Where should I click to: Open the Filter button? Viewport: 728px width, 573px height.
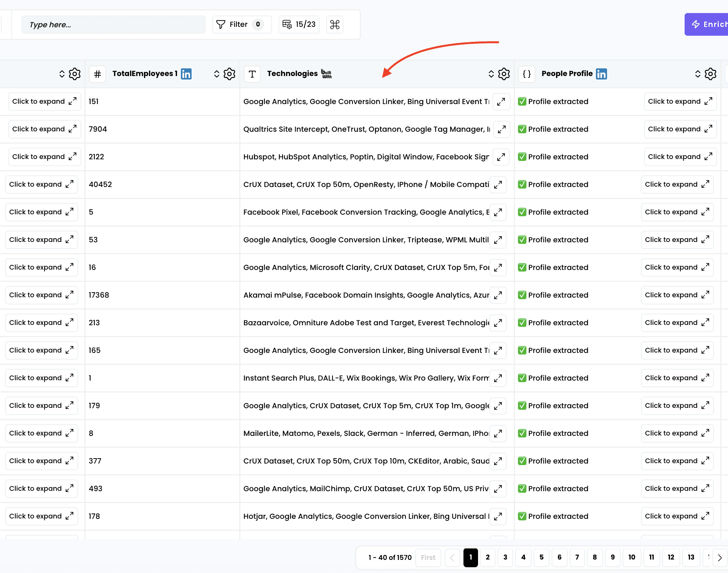point(242,25)
